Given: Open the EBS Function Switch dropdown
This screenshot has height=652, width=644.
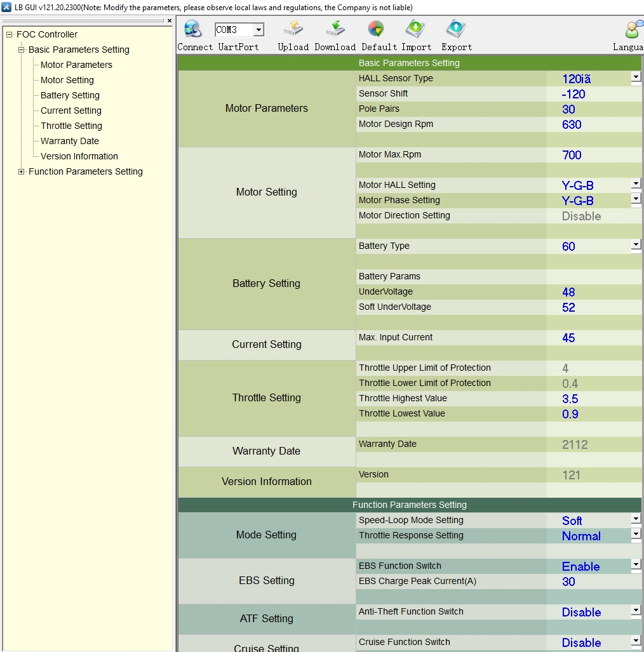Looking at the screenshot, I should [636, 565].
